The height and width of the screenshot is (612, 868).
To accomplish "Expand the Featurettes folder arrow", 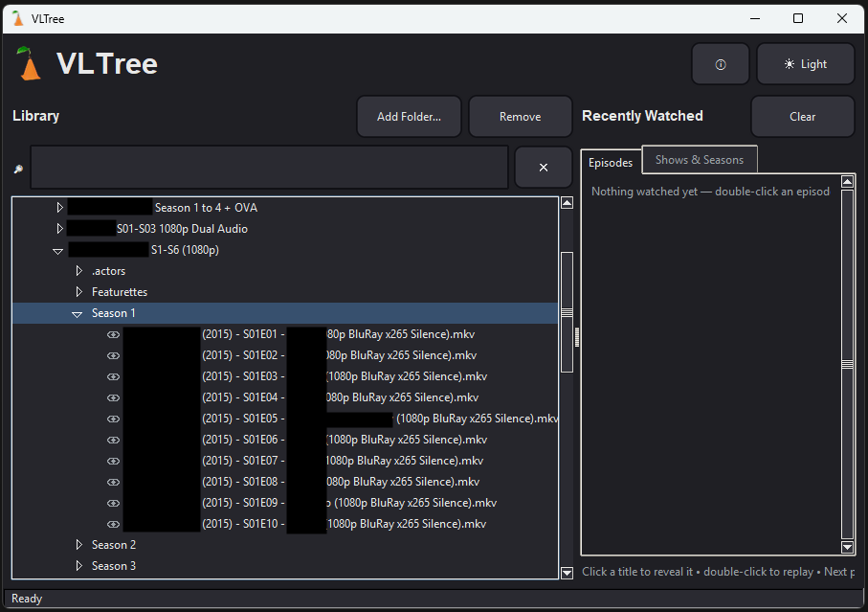I will click(x=79, y=292).
